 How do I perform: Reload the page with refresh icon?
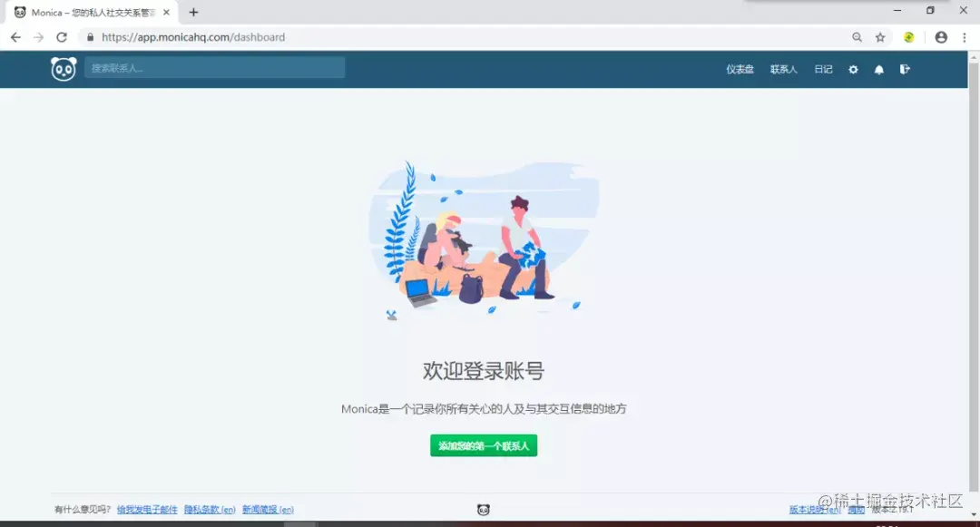[x=62, y=37]
